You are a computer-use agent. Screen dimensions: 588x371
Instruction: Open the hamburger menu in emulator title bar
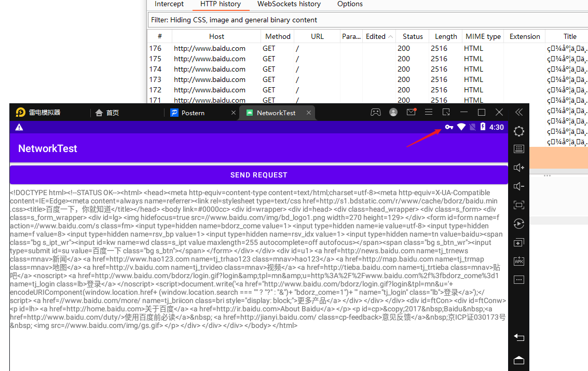point(428,112)
